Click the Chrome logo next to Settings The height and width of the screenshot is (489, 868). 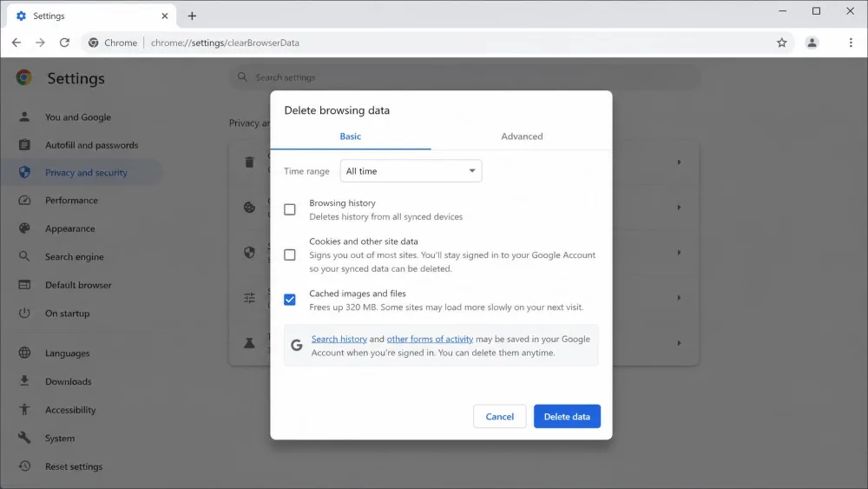click(x=23, y=77)
